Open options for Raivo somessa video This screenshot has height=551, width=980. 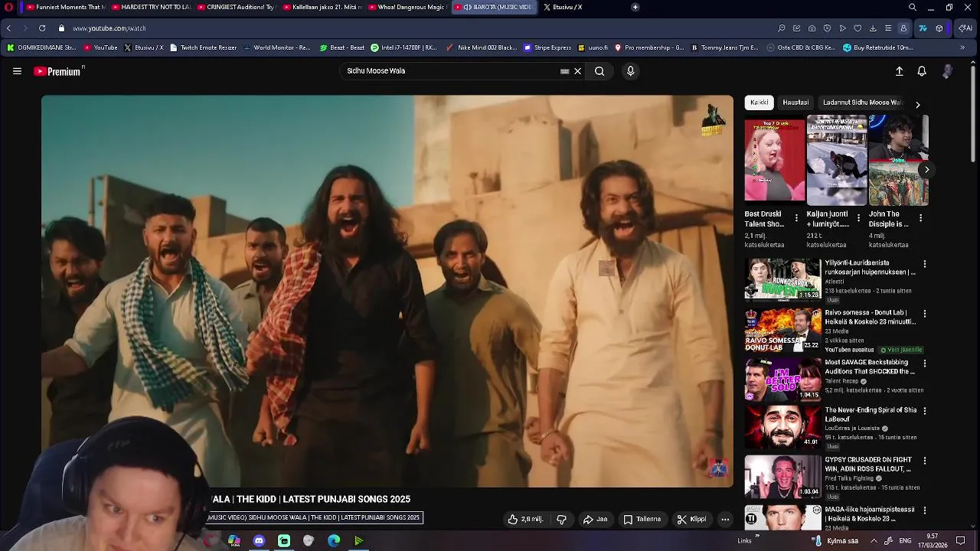click(x=925, y=314)
